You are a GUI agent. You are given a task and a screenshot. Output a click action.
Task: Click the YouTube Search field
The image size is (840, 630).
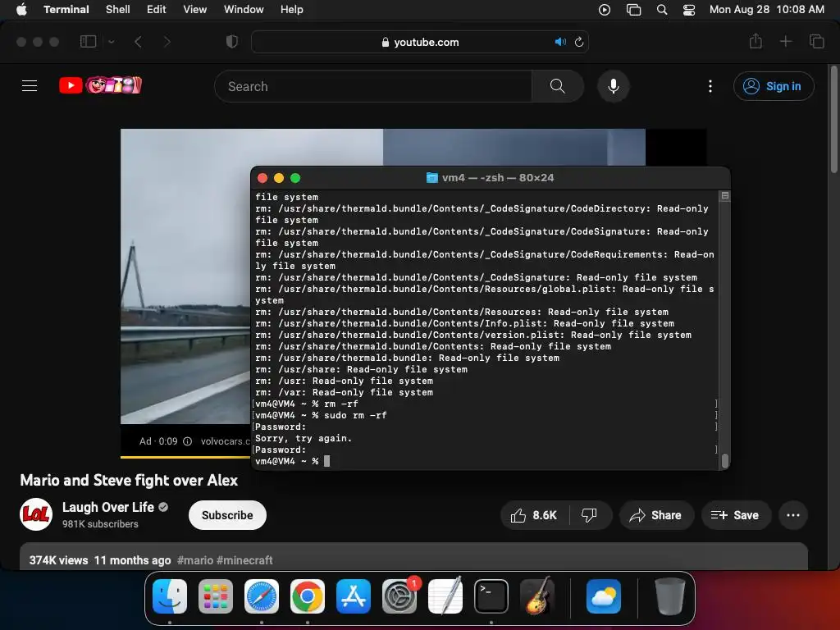pos(373,86)
